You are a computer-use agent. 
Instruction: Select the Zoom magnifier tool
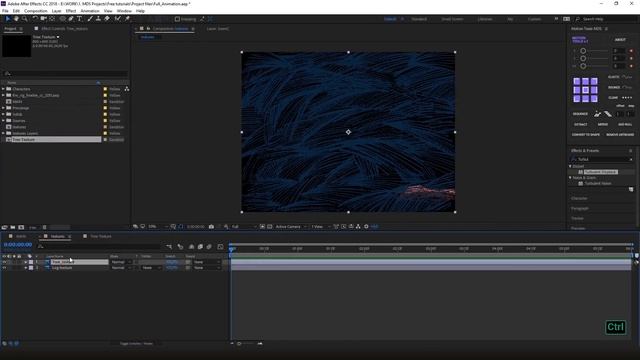(24, 19)
